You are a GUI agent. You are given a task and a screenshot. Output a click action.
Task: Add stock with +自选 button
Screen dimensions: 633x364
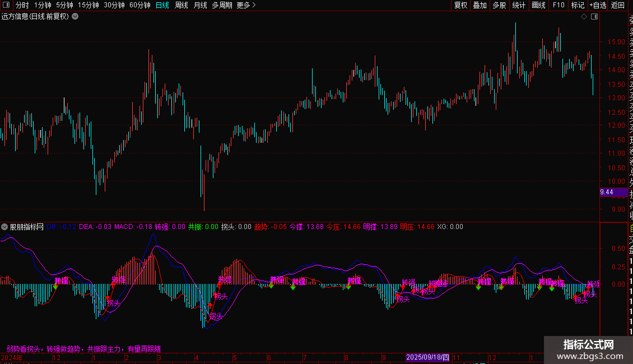[x=598, y=5]
